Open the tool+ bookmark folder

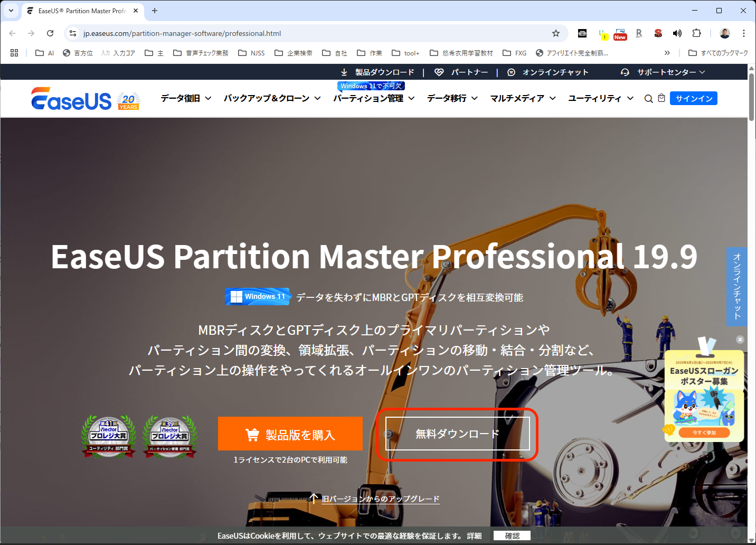point(405,53)
